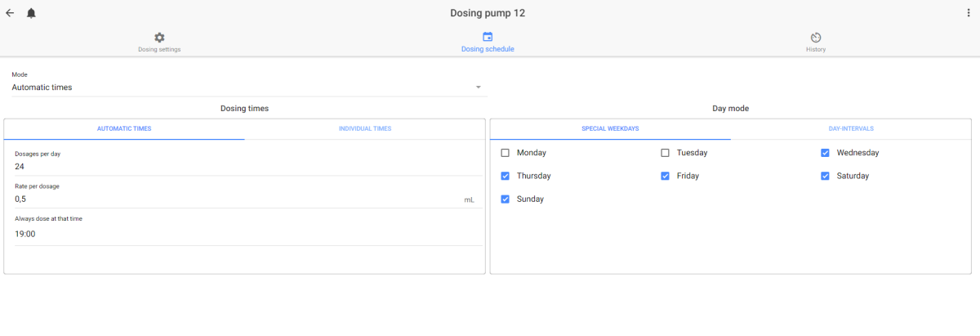The height and width of the screenshot is (336, 980).
Task: Click the Automatic times mode value
Action: [x=42, y=87]
